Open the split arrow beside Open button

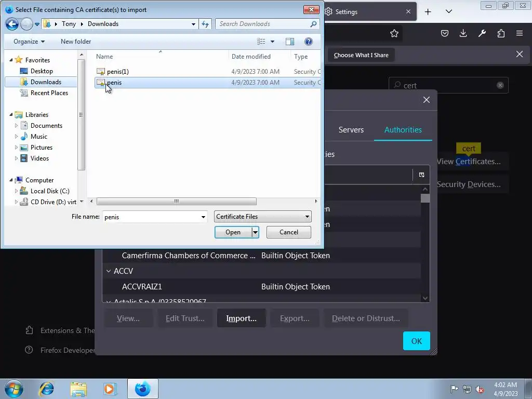point(255,232)
